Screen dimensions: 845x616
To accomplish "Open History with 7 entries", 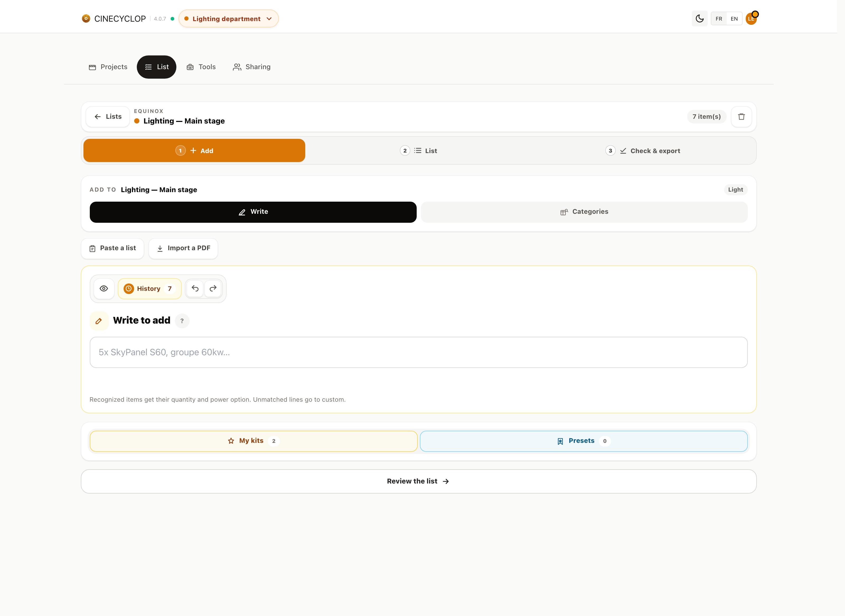I will click(x=150, y=289).
